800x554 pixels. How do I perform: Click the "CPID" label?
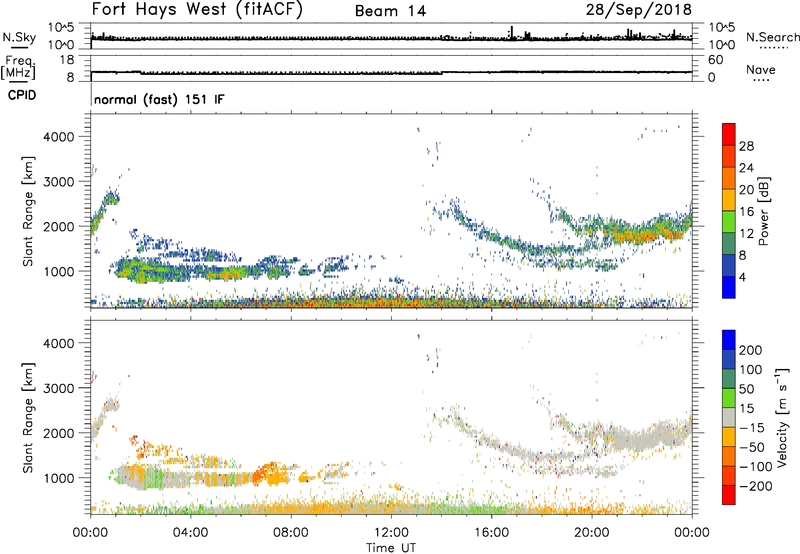[22, 95]
